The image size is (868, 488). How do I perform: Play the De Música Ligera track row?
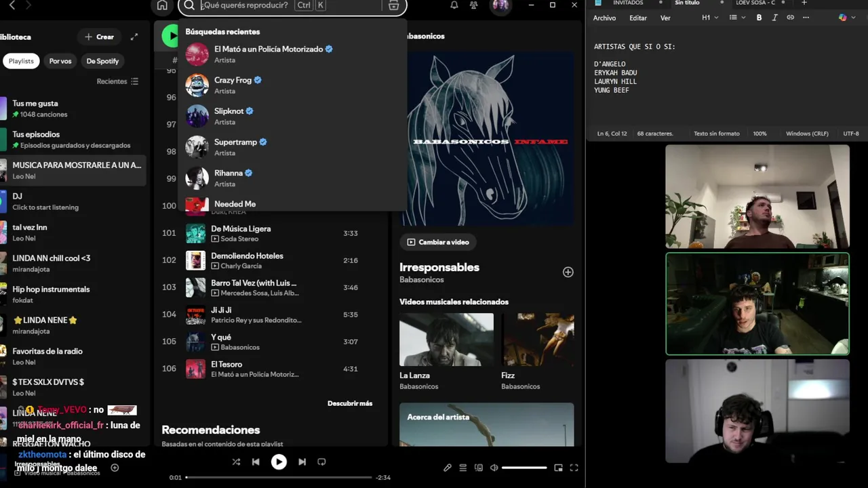point(271,233)
